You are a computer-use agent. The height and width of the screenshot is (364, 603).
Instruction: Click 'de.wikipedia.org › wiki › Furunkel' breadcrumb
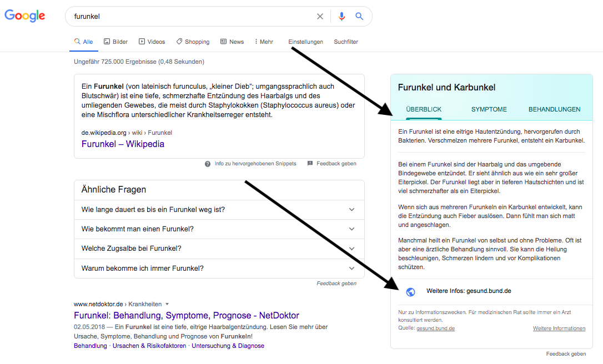pos(127,133)
